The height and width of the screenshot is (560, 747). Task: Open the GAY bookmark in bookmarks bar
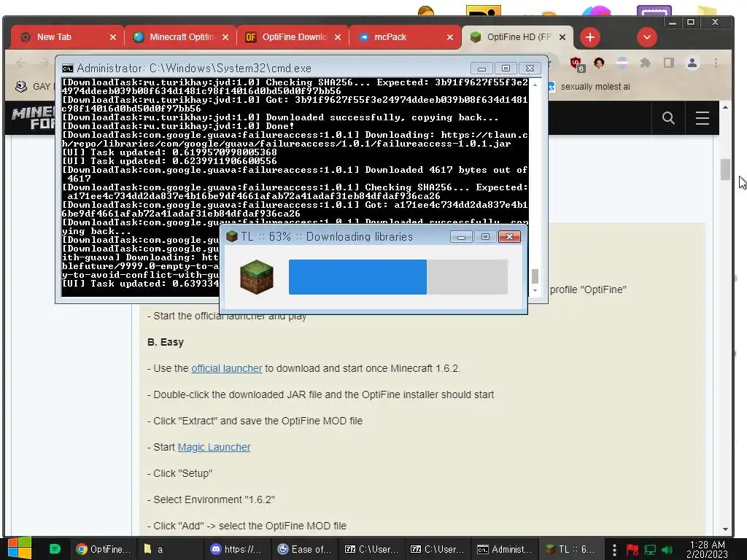point(34,87)
